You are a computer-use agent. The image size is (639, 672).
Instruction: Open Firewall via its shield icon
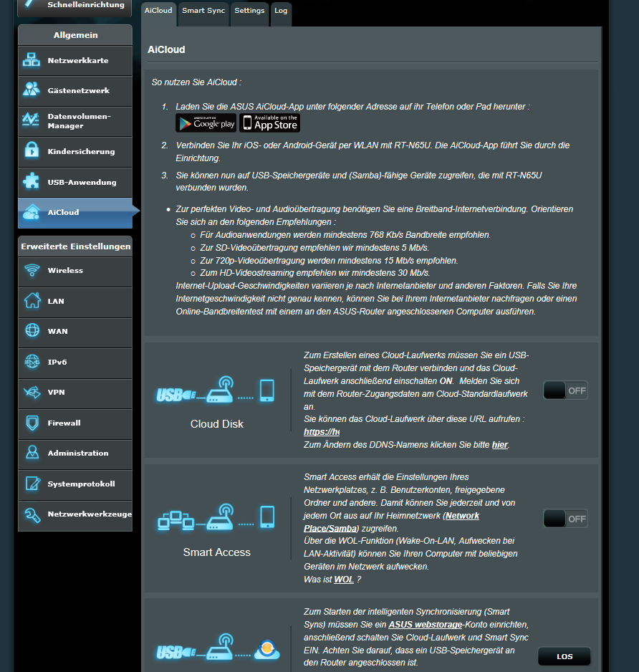click(32, 423)
